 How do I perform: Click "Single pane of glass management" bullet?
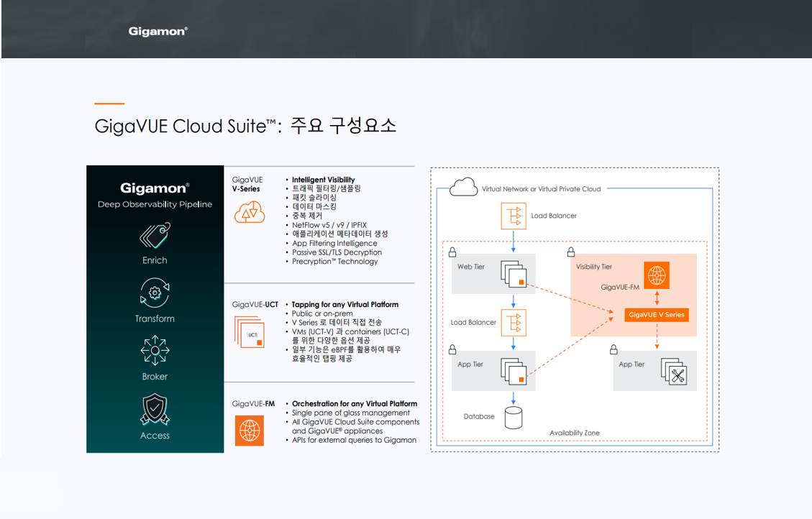pos(350,413)
